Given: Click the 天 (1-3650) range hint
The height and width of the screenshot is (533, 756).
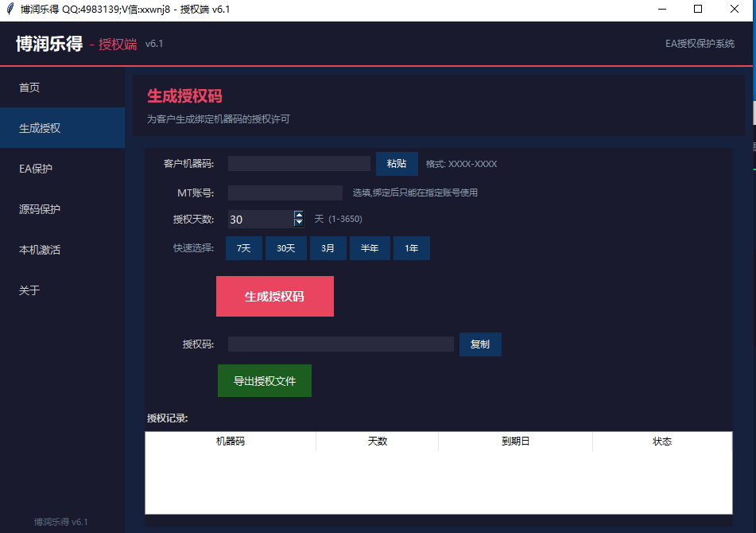Looking at the screenshot, I should pos(338,219).
